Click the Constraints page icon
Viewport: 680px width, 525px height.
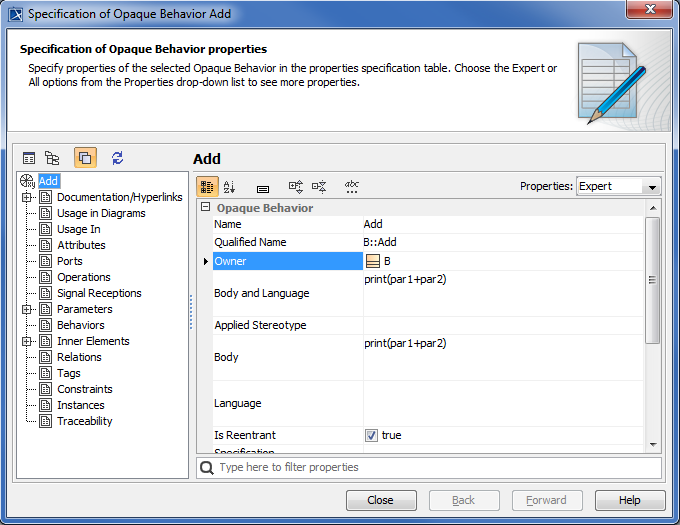[x=46, y=389]
